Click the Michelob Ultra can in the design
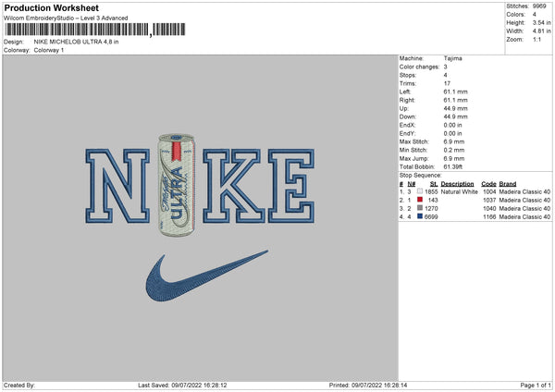The image size is (555, 392). 177,185
